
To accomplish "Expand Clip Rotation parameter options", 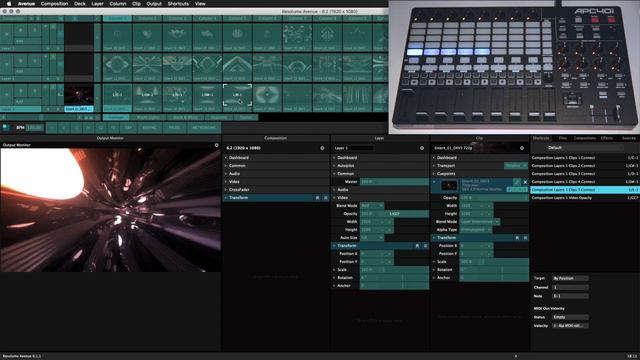I will pos(434,270).
